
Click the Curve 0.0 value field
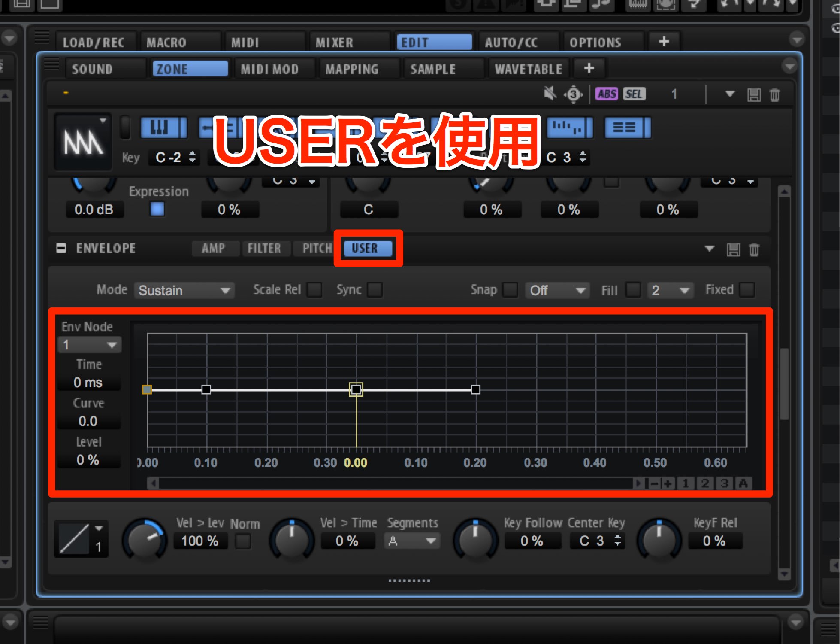click(88, 421)
